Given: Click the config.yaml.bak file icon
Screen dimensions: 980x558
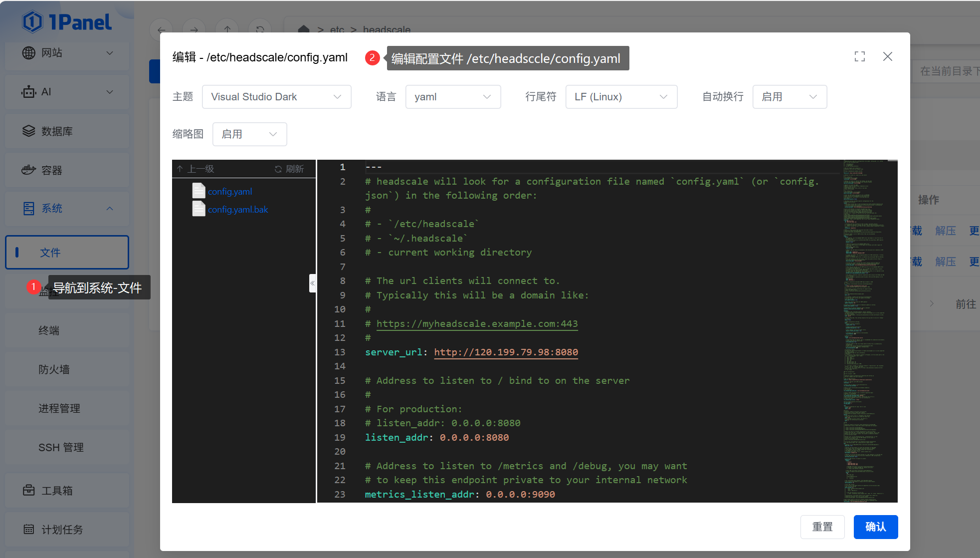Looking at the screenshot, I should coord(198,209).
